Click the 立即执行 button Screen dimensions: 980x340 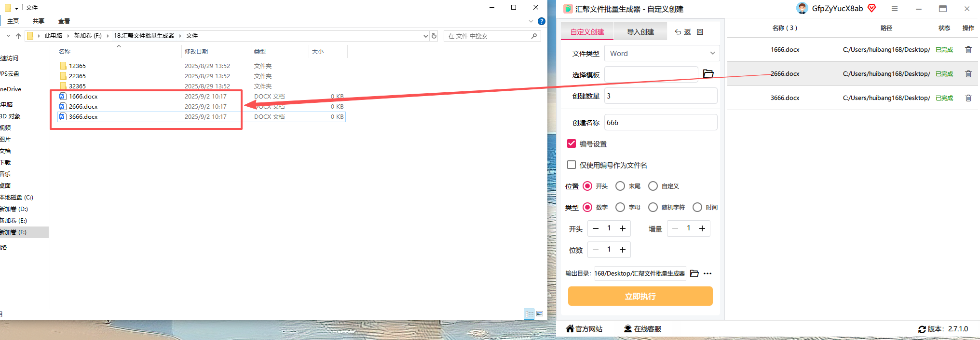click(x=640, y=296)
